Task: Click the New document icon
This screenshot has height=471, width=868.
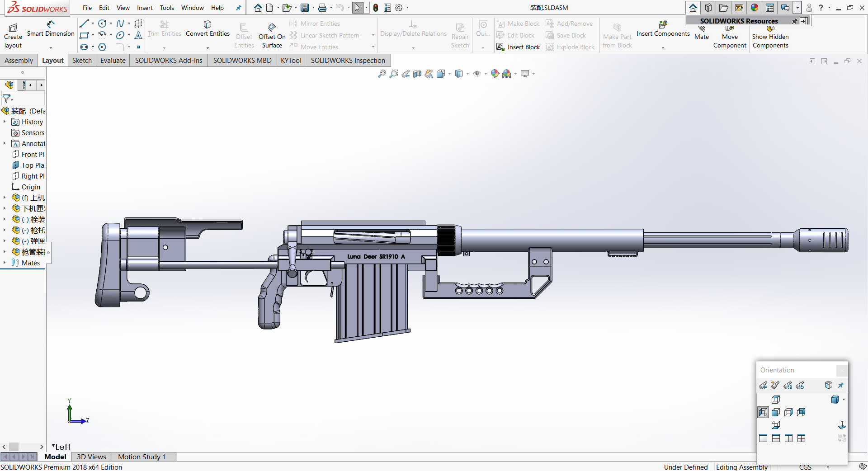Action: (x=270, y=8)
